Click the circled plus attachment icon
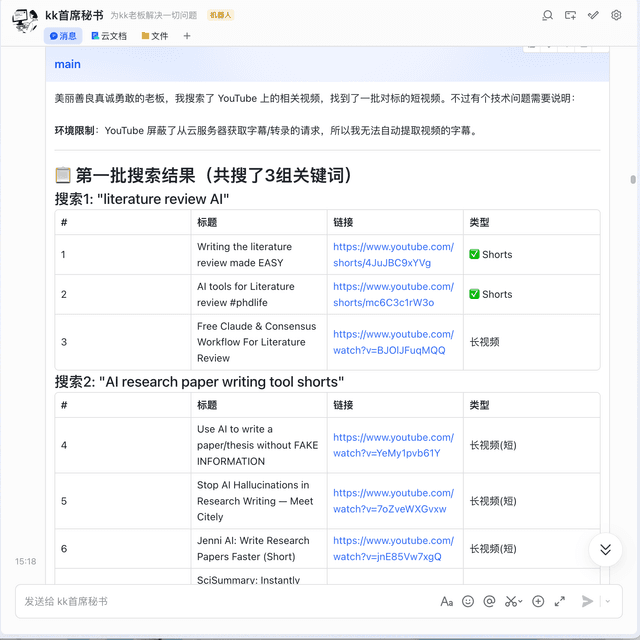640x640 pixels. [538, 601]
